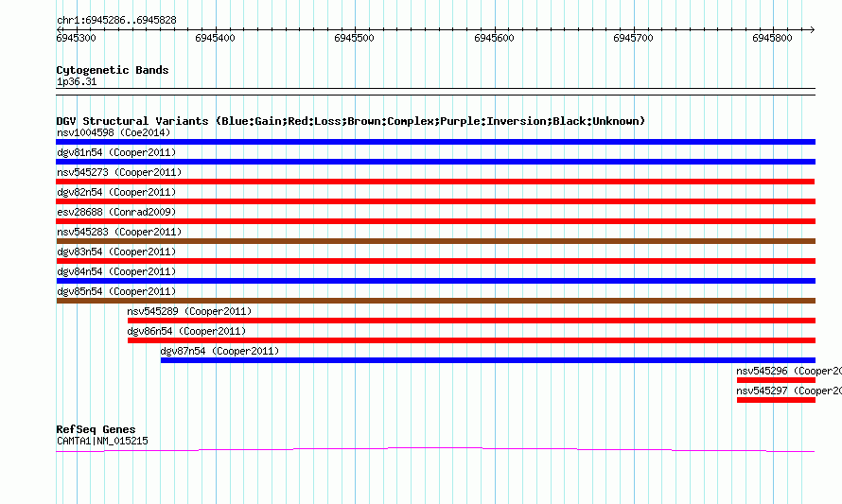Click ruler position 6945600
This screenshot has height=504, width=842.
coord(494,38)
